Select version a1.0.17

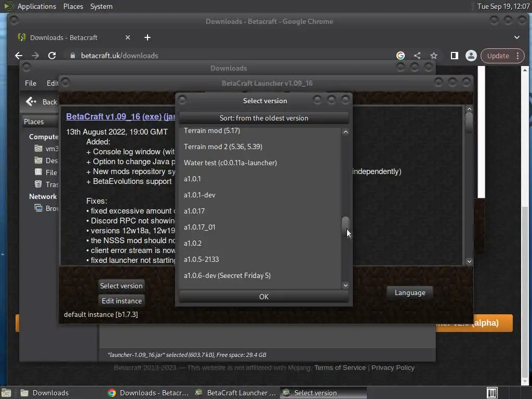pyautogui.click(x=261, y=211)
